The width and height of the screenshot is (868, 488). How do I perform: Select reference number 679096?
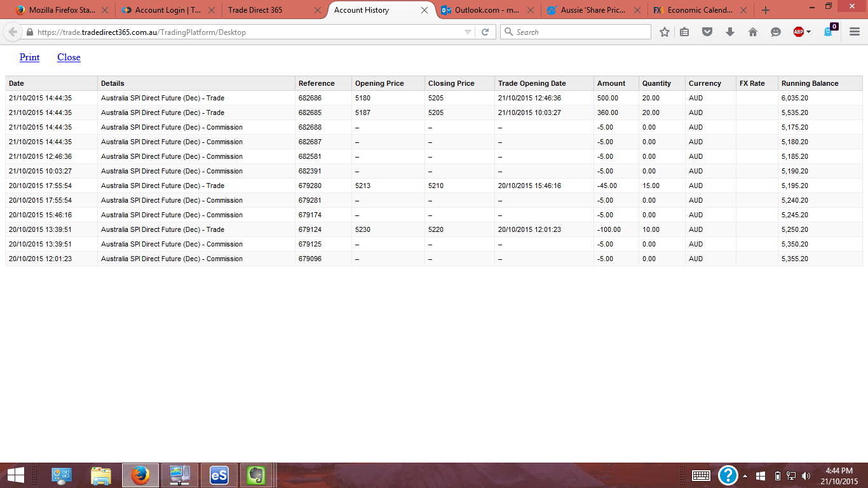pyautogui.click(x=310, y=259)
